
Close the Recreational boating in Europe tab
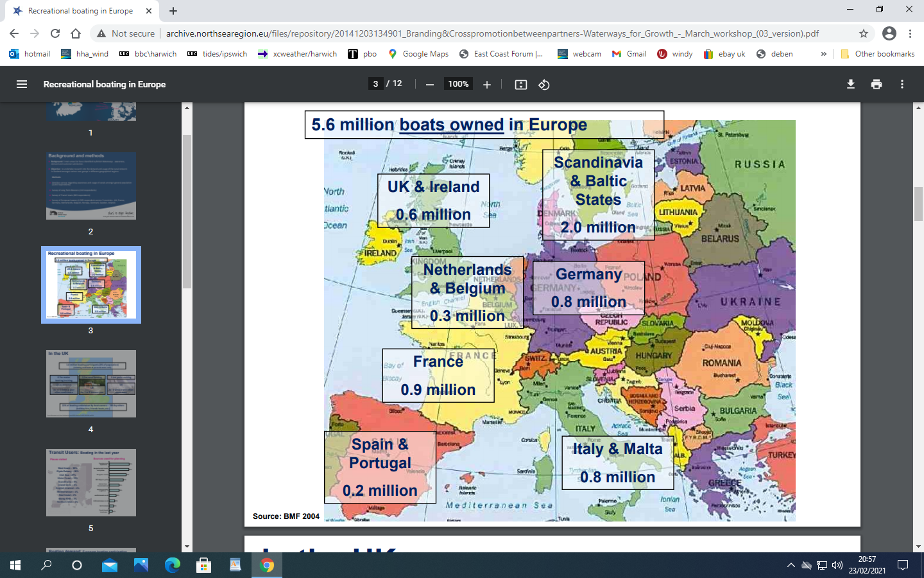tap(149, 11)
